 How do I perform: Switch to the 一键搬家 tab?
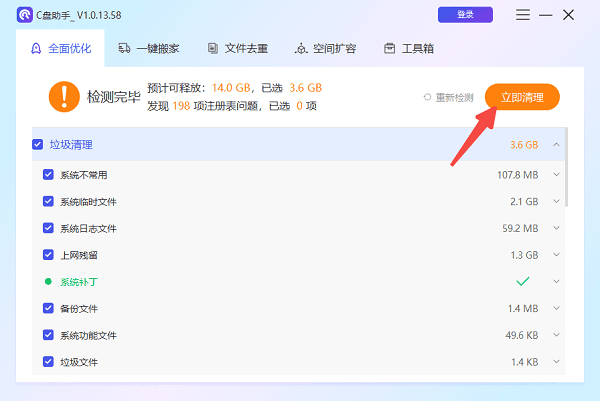[x=149, y=49]
